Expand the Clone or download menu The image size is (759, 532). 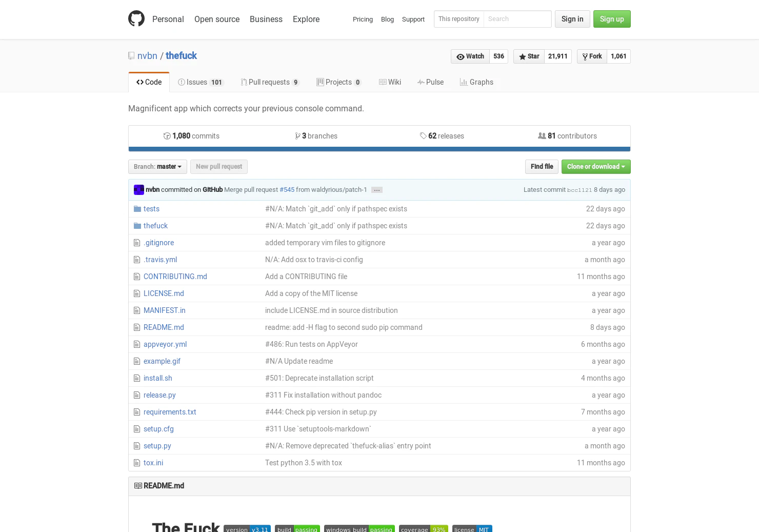pyautogui.click(x=596, y=167)
